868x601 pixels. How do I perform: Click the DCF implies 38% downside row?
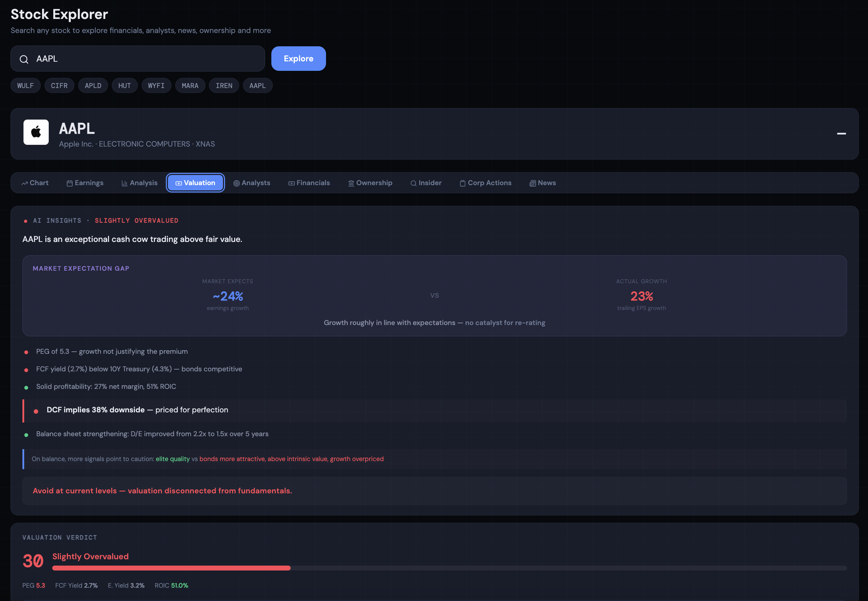[137, 410]
